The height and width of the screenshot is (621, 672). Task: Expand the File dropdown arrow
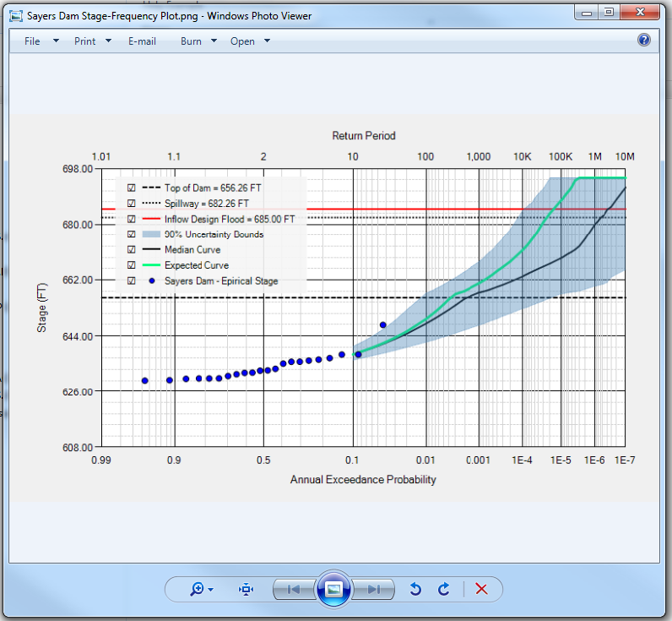(56, 41)
